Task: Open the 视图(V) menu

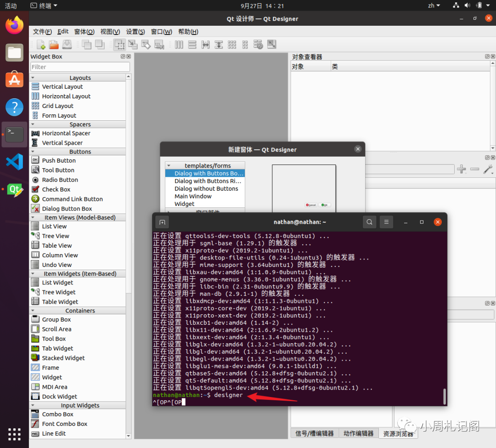Action: pos(110,32)
